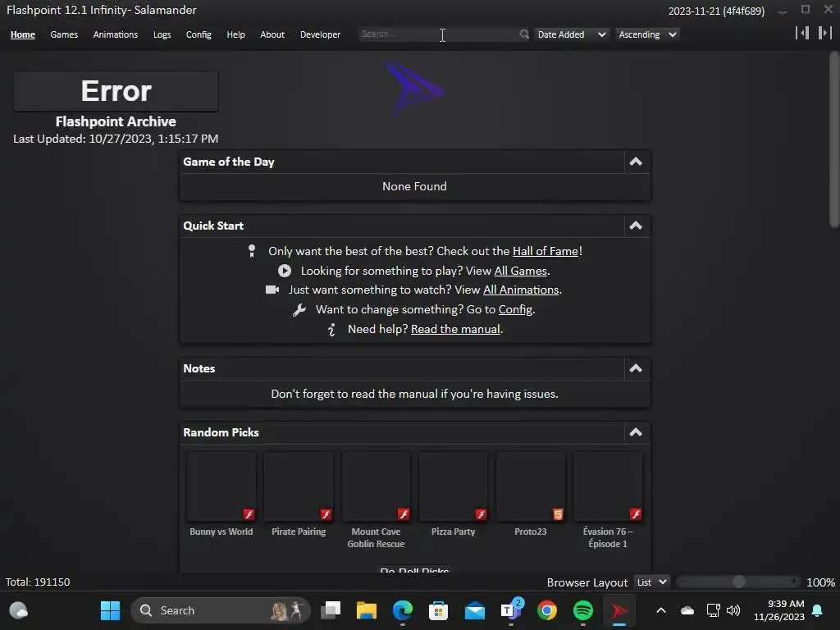Follow the Config link in Quick Start
Viewport: 840px width, 630px height.
[515, 309]
